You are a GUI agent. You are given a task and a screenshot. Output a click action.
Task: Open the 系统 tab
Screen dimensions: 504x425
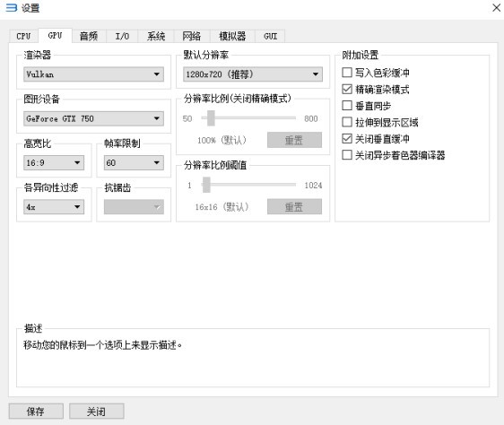pos(156,36)
